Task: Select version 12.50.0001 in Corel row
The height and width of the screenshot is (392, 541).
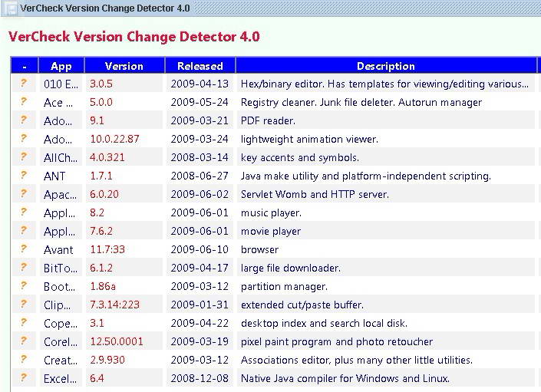Action: pyautogui.click(x=116, y=341)
